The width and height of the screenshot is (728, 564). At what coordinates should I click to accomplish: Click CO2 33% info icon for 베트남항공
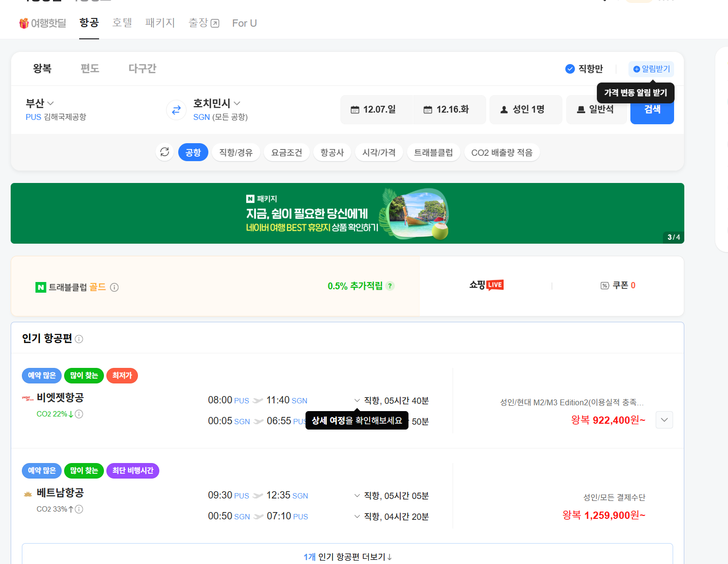pyautogui.click(x=79, y=509)
